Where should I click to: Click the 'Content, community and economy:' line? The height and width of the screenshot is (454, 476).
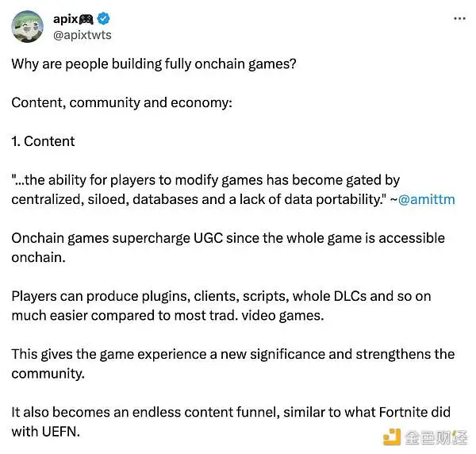121,103
